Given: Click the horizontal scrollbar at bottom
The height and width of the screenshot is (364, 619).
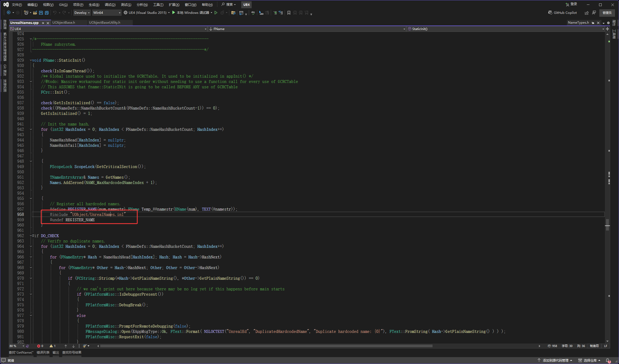Looking at the screenshot, I should coord(266,346).
